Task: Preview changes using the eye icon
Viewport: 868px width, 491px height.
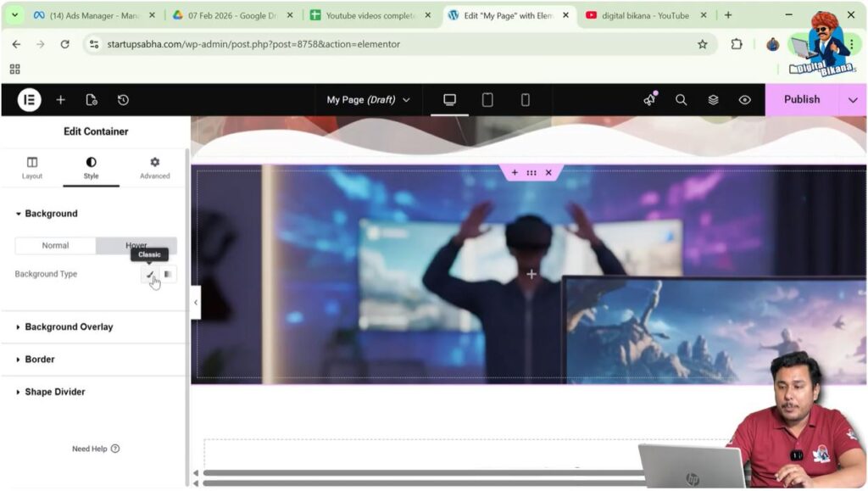Action: [744, 99]
